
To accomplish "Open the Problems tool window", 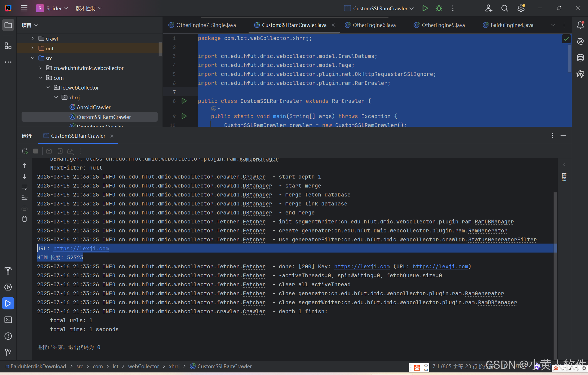I will pos(8,336).
